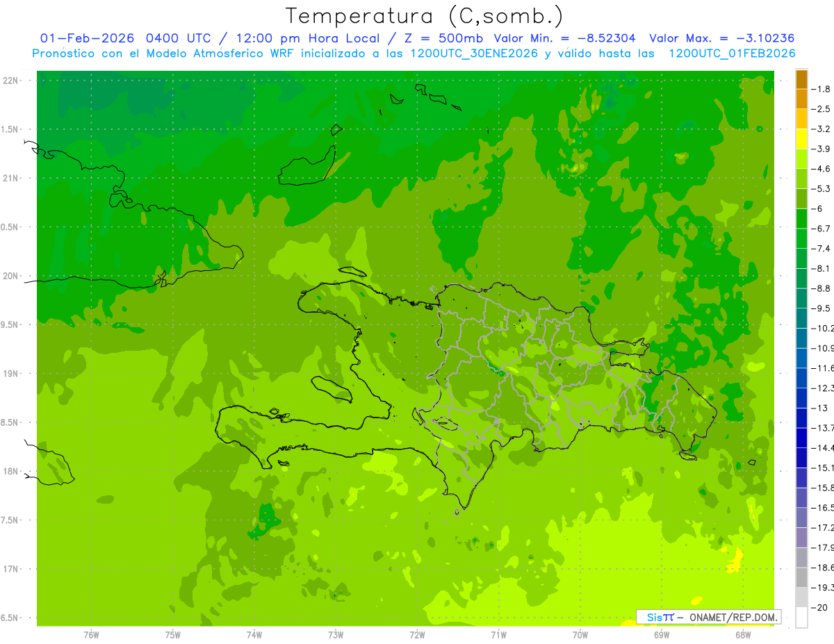Viewport: 834px width, 644px height.
Task: Click the 68W longitude axis label
Action: click(x=743, y=635)
